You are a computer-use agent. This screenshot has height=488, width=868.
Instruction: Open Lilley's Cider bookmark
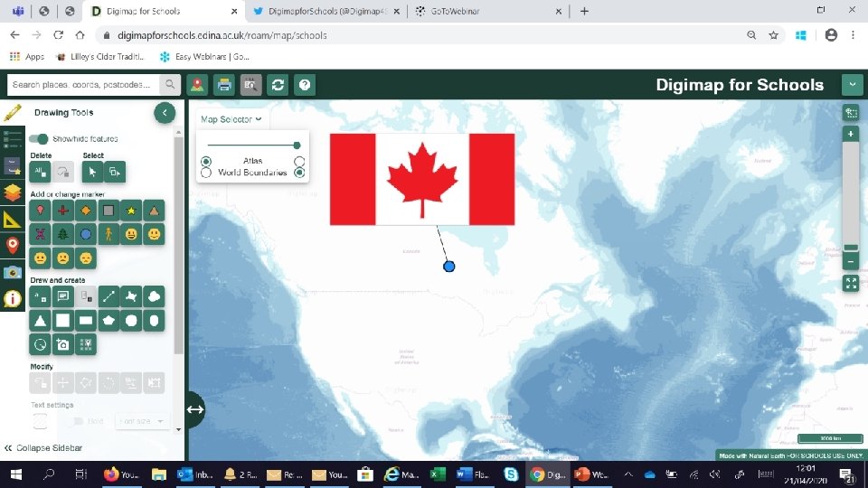pyautogui.click(x=100, y=56)
